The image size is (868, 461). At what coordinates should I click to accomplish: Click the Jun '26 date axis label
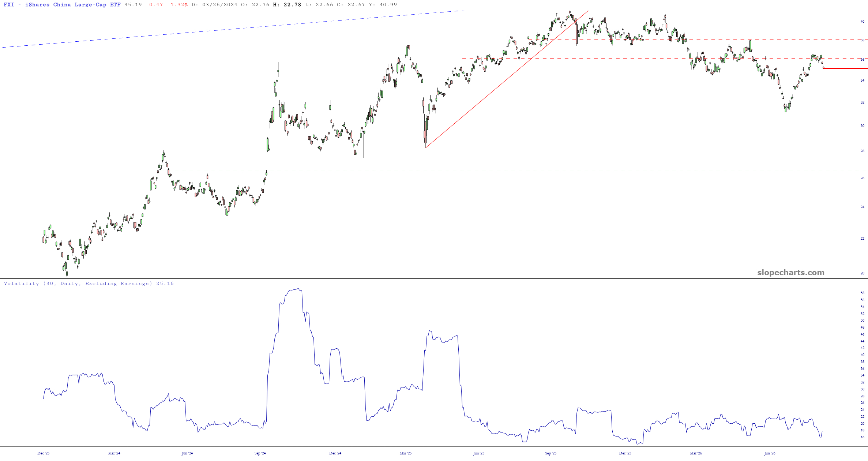tap(770, 453)
